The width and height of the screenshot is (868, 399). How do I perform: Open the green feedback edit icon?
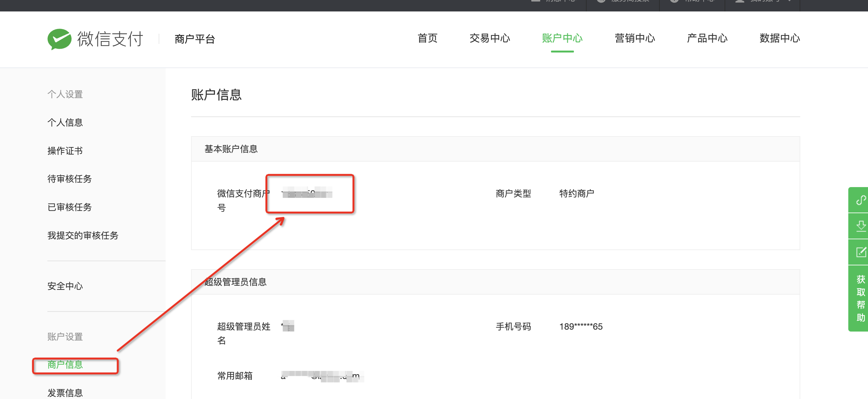(862, 252)
